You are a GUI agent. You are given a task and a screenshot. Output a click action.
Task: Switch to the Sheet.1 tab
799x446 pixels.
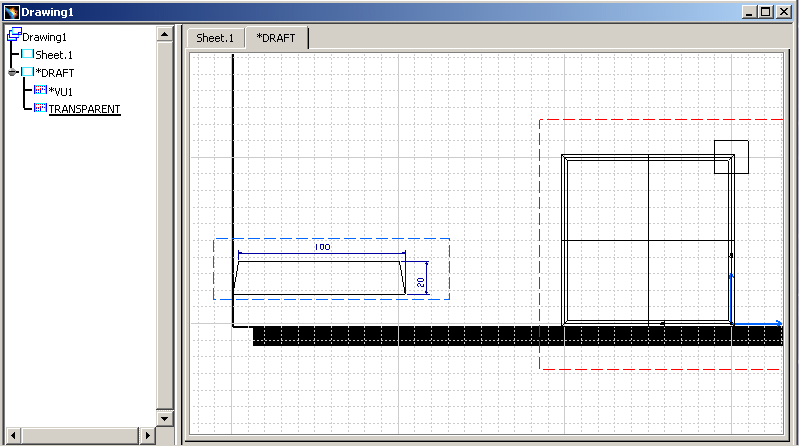tap(215, 38)
